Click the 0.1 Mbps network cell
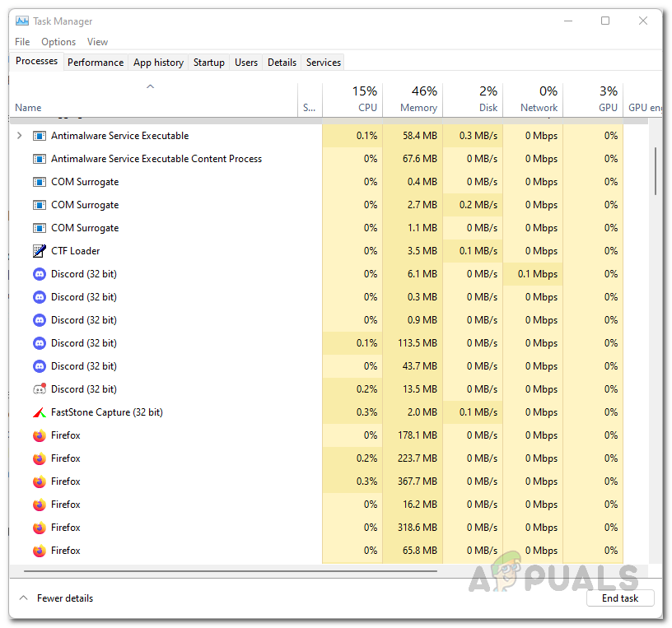This screenshot has width=672, height=628. tap(533, 274)
